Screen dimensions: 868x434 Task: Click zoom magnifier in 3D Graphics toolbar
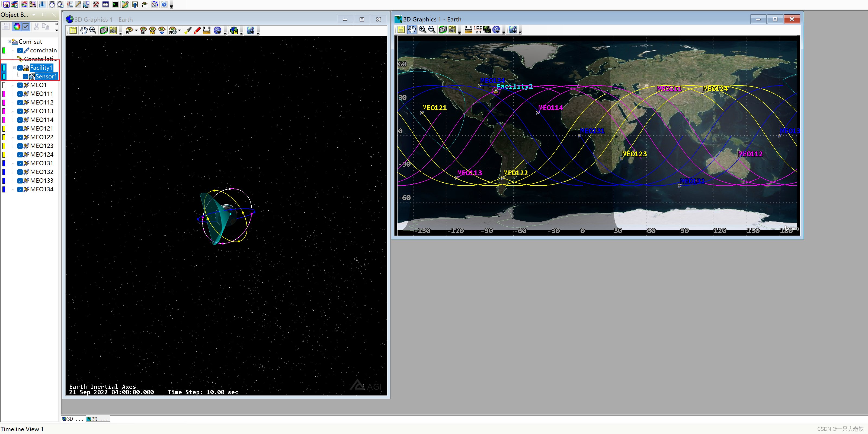[93, 31]
